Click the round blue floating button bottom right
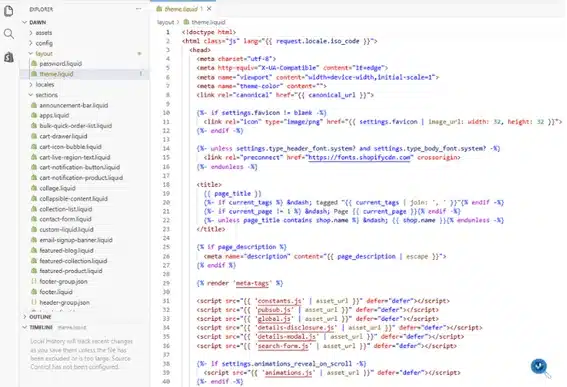Image resolution: width=567 pixels, height=387 pixels. [539, 366]
